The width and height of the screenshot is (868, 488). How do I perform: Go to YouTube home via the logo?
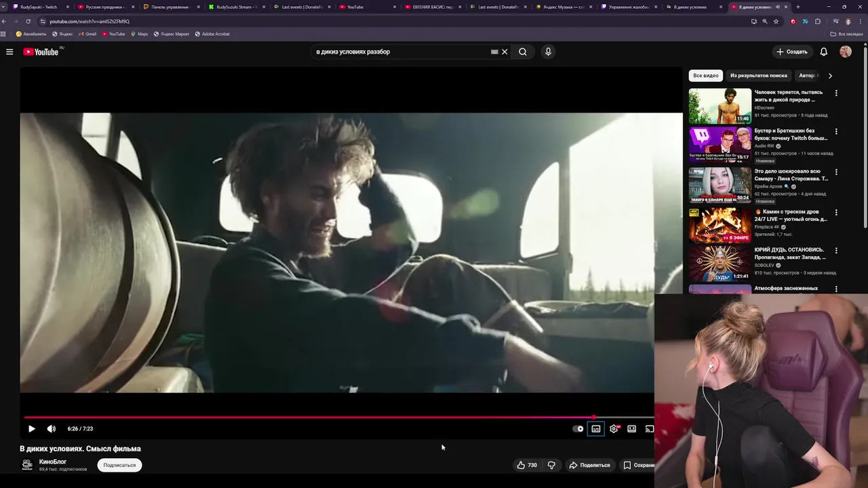[42, 52]
